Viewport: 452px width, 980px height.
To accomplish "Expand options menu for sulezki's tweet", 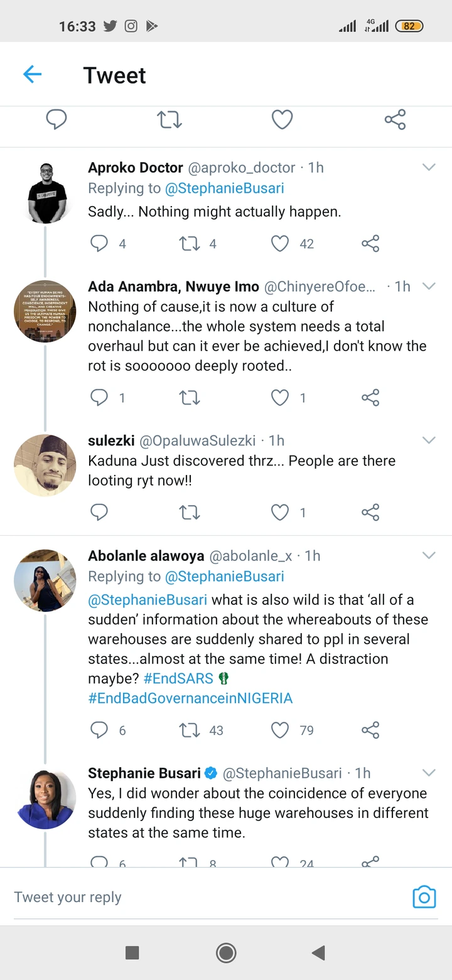I will tap(429, 440).
